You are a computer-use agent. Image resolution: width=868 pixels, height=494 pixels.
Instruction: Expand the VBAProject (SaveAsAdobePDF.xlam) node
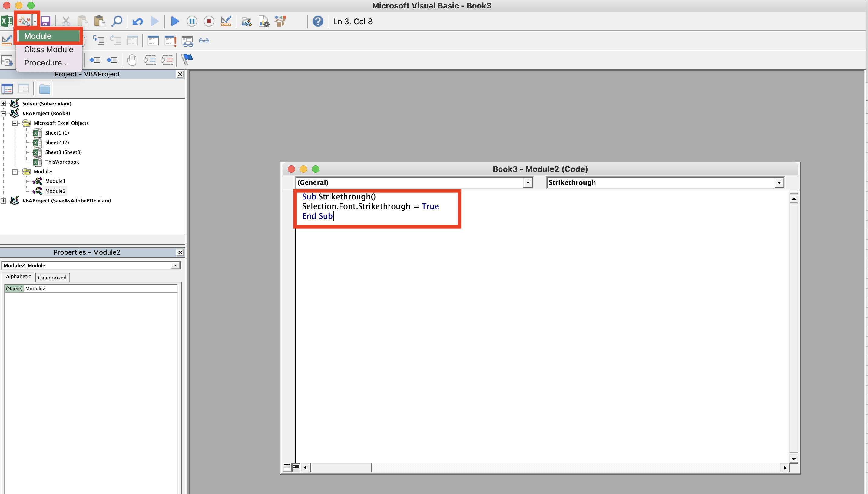point(3,201)
